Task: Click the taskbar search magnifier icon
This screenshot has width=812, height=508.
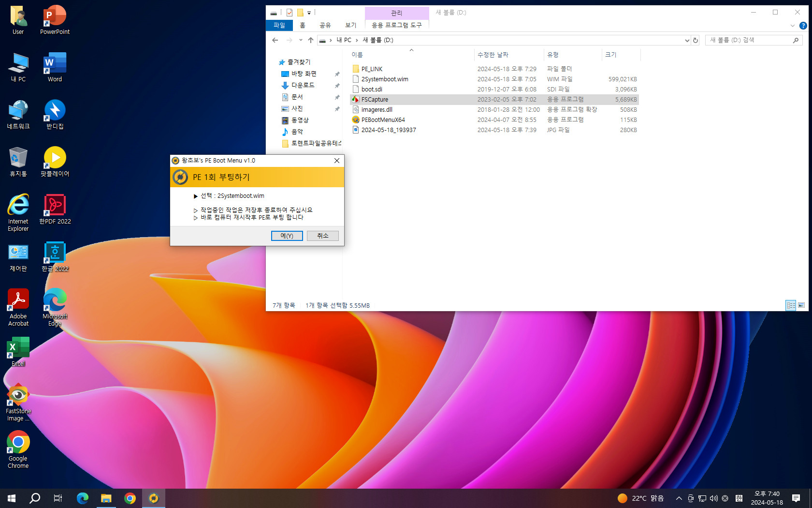Action: point(35,498)
